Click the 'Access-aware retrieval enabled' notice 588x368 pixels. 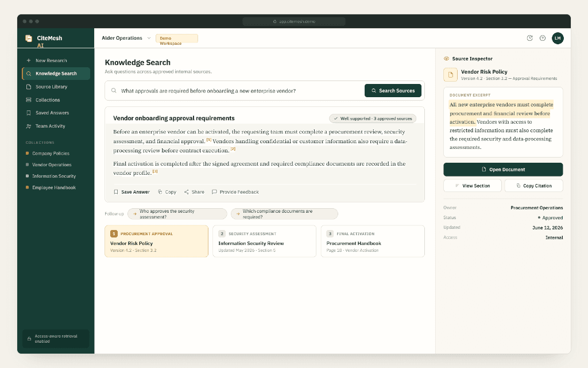click(56, 339)
